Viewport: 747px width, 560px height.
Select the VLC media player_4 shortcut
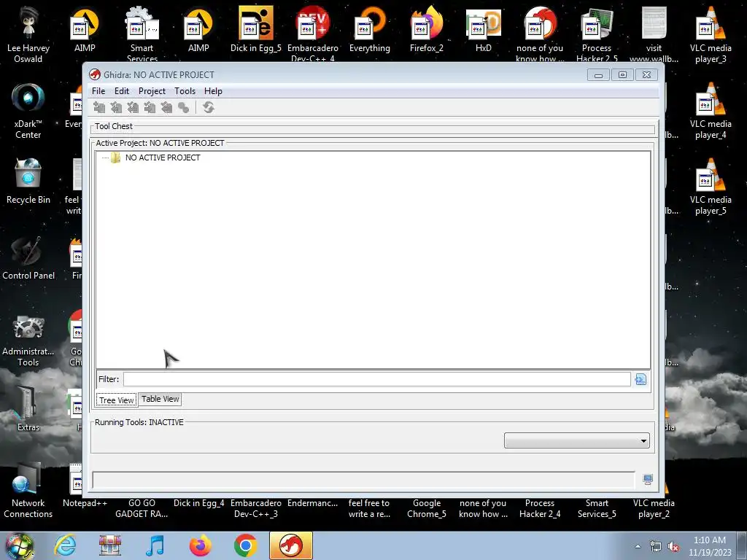coord(711,111)
